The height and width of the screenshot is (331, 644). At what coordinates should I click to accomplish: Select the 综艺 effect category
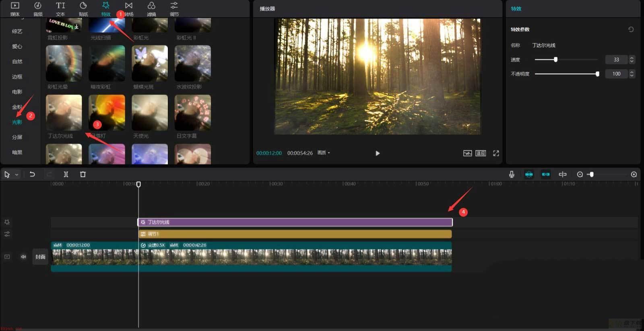pyautogui.click(x=17, y=31)
